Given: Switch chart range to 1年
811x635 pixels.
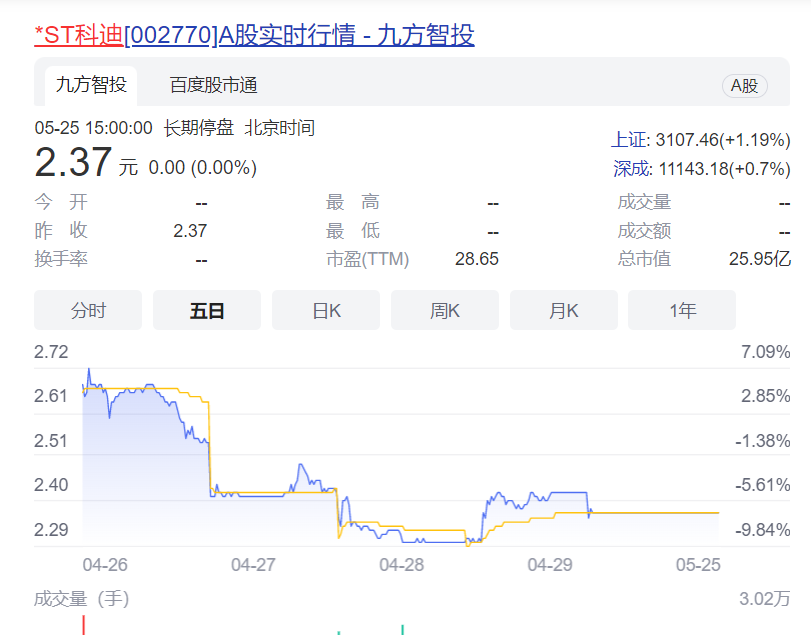Looking at the screenshot, I should point(682,311).
